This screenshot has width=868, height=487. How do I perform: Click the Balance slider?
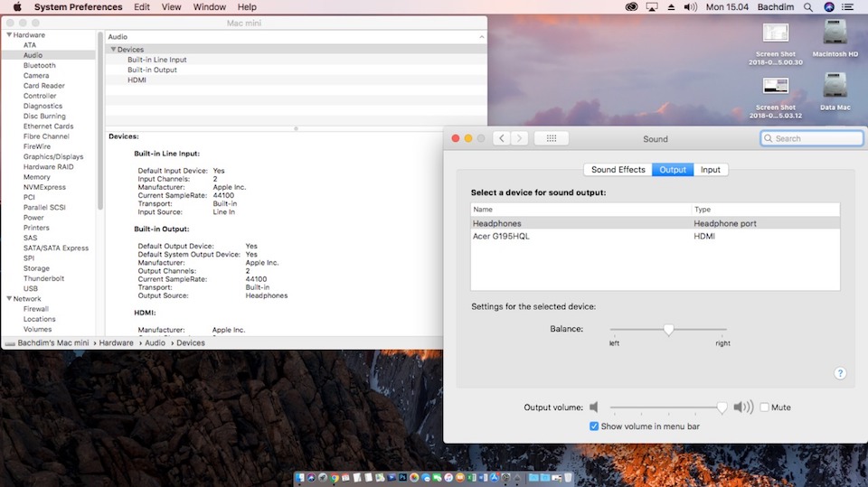point(668,330)
